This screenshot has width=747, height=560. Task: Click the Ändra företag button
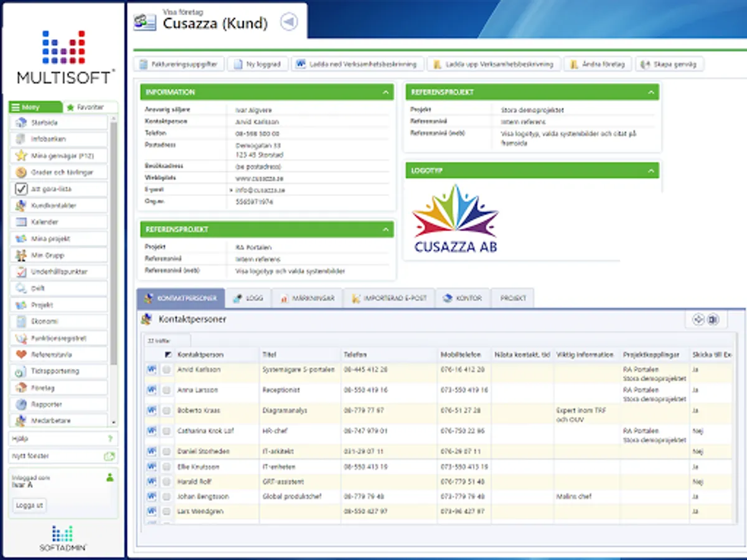click(x=598, y=64)
